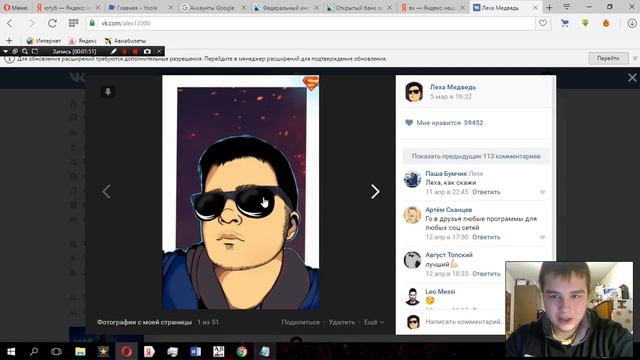The width and height of the screenshot is (640, 360).
Task: Close the Леха Медведь tab
Action: click(x=536, y=7)
